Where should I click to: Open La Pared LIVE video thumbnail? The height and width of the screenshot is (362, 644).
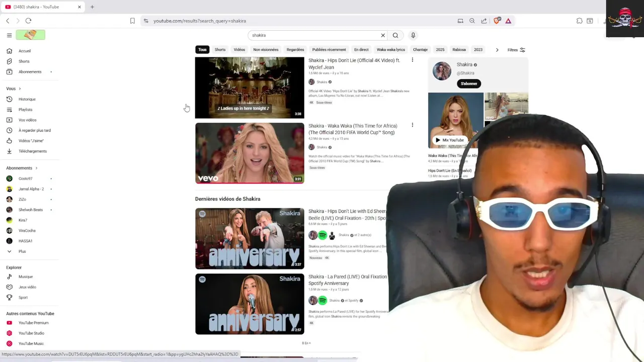point(250,304)
